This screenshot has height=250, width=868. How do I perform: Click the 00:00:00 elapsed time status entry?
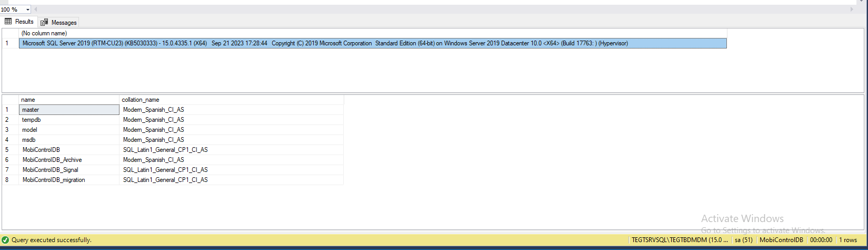[821, 240]
